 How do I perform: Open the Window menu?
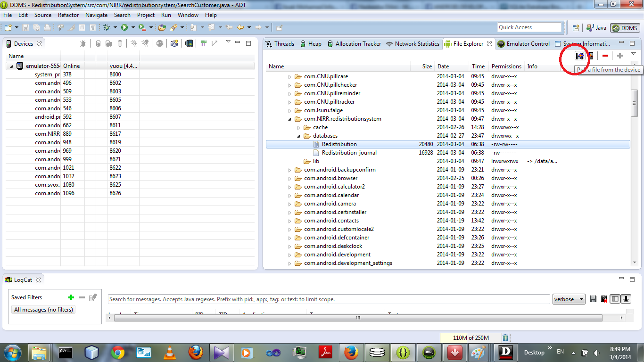pyautogui.click(x=188, y=15)
